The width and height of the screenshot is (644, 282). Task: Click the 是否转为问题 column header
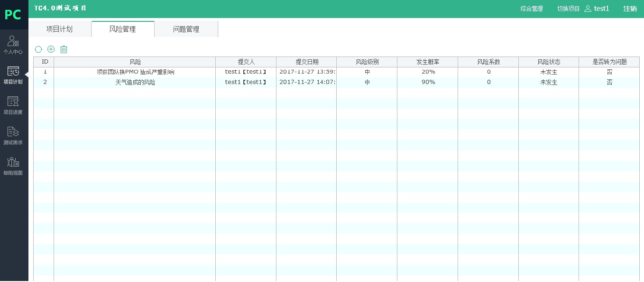pyautogui.click(x=609, y=62)
